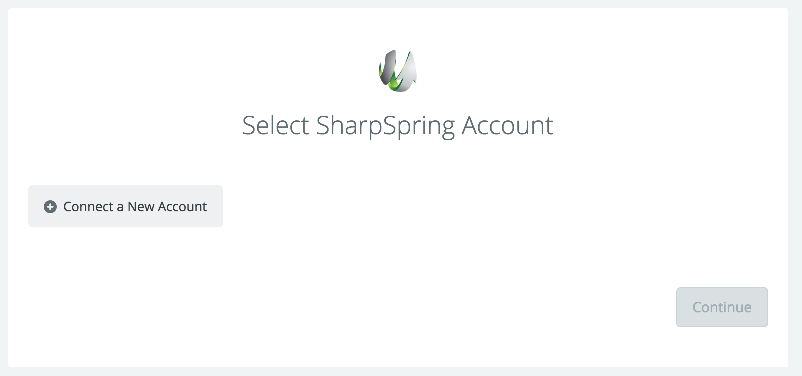Click the SharpSpring app image above the heading
Image resolution: width=802 pixels, height=376 pixels.
pyautogui.click(x=397, y=71)
